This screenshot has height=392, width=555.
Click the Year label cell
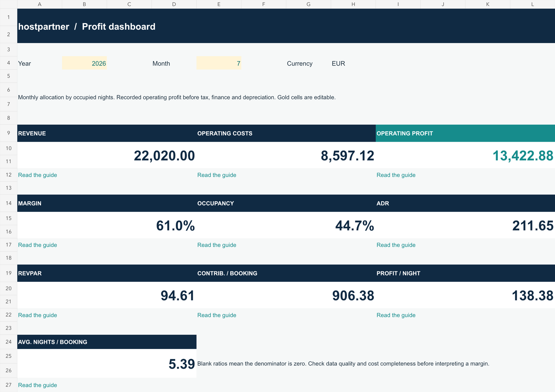pyautogui.click(x=25, y=63)
